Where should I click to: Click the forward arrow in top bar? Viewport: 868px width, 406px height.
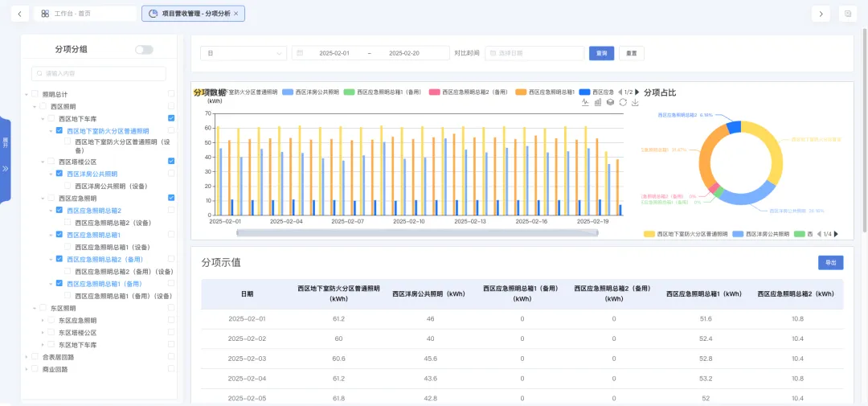[x=821, y=14]
